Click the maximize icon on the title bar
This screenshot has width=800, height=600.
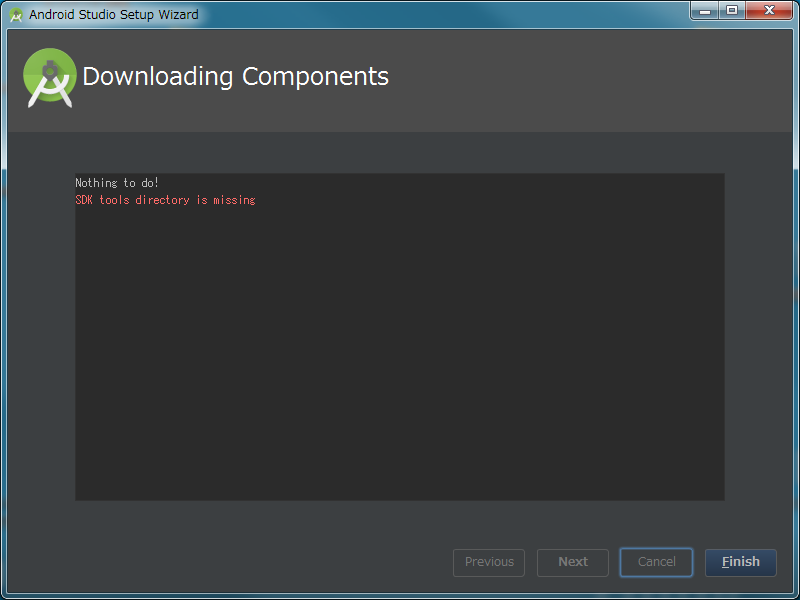pyautogui.click(x=733, y=11)
